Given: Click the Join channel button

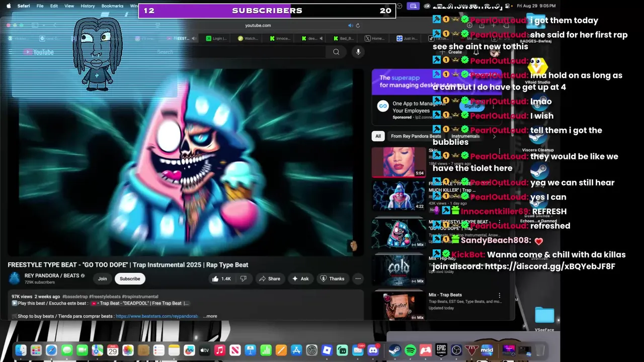Looking at the screenshot, I should [x=103, y=279].
